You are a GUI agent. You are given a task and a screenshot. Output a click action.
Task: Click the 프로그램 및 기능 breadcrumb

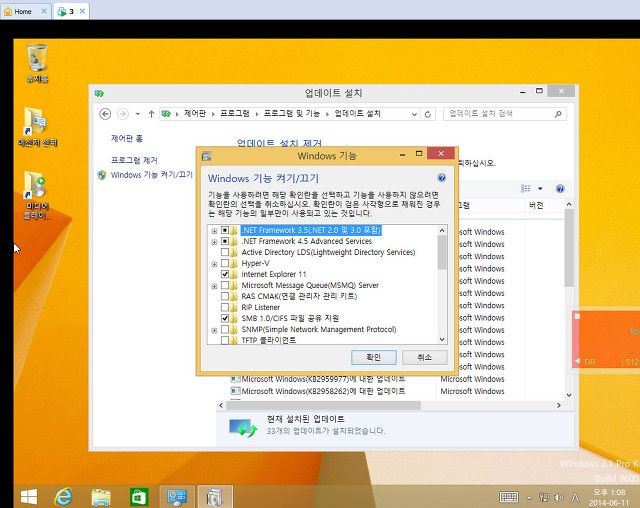click(x=292, y=113)
